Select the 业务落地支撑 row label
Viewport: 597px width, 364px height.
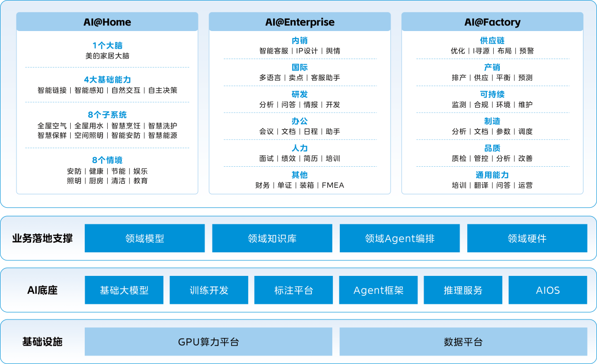tap(43, 238)
